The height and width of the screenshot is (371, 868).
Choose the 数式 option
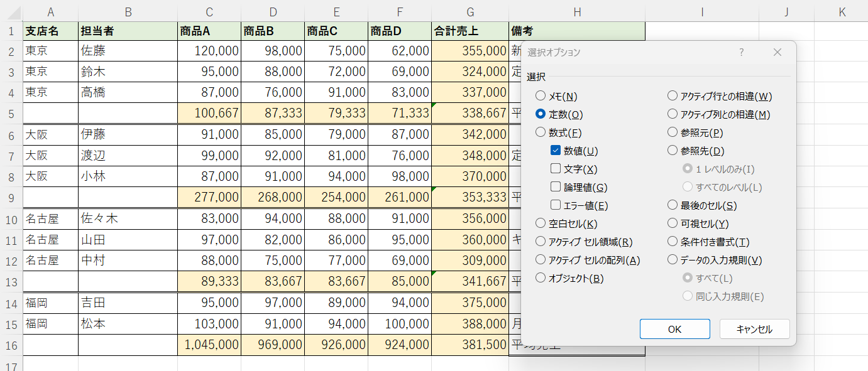click(541, 132)
